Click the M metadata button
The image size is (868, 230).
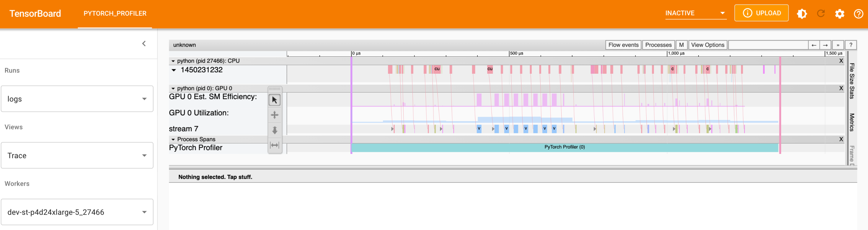point(681,45)
